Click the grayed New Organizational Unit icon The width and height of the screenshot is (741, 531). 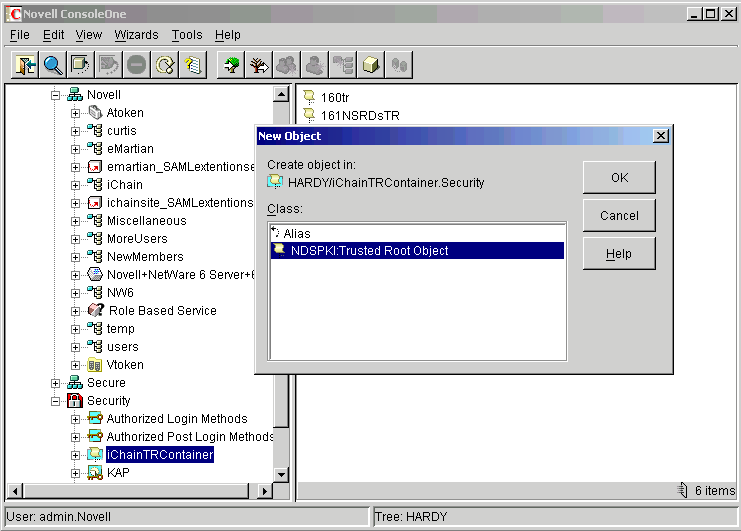point(343,65)
